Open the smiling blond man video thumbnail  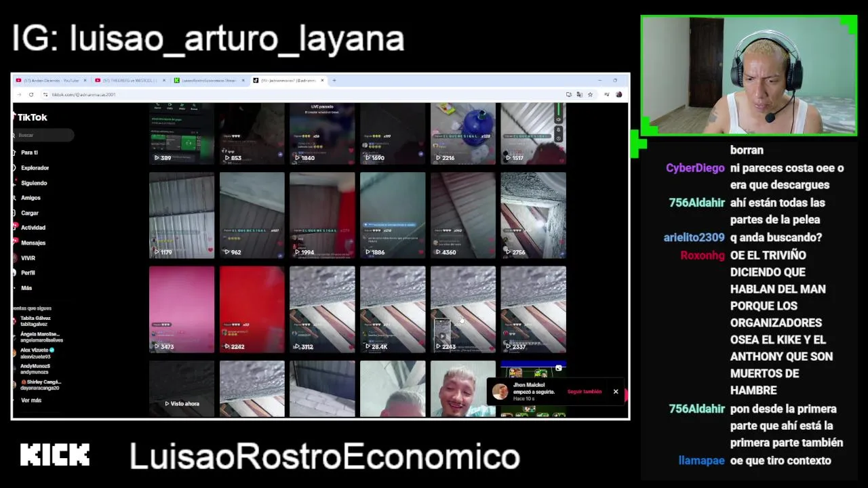pyautogui.click(x=463, y=388)
